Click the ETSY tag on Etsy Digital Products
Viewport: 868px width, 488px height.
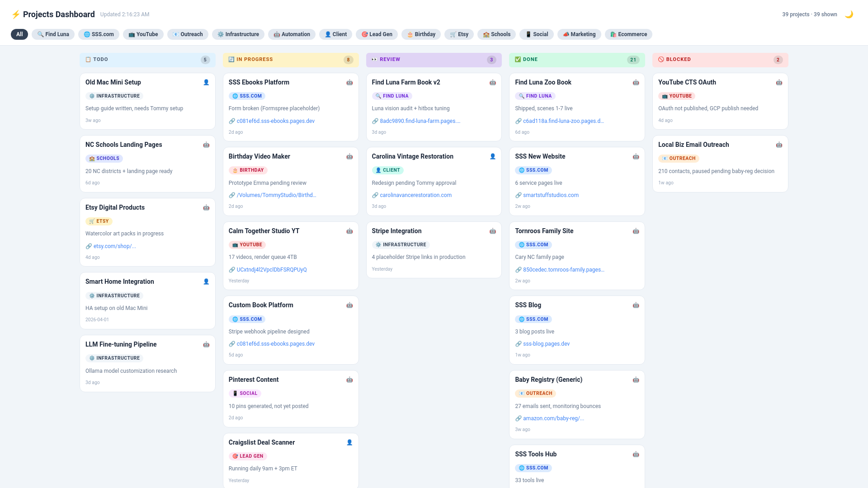[x=99, y=221]
